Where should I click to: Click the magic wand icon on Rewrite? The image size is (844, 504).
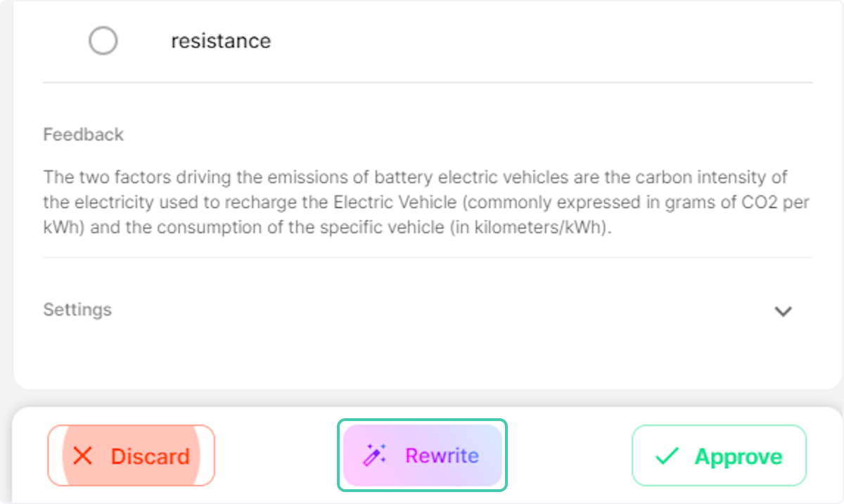374,455
